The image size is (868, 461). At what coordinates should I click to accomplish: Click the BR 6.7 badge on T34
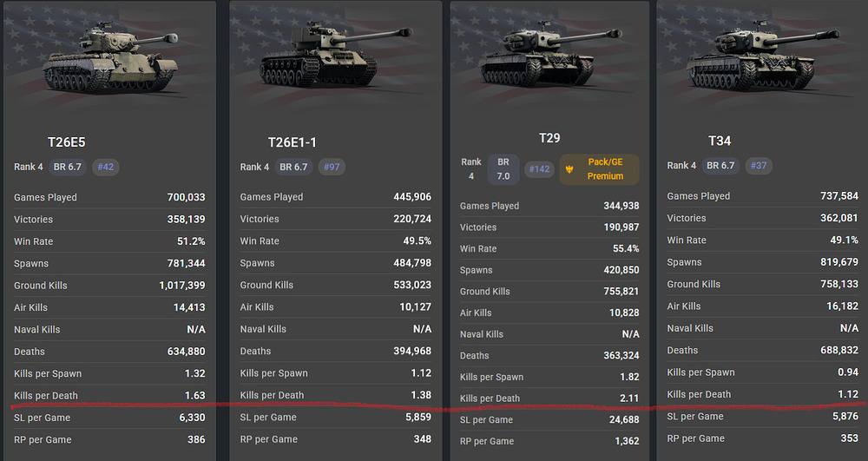tap(720, 166)
